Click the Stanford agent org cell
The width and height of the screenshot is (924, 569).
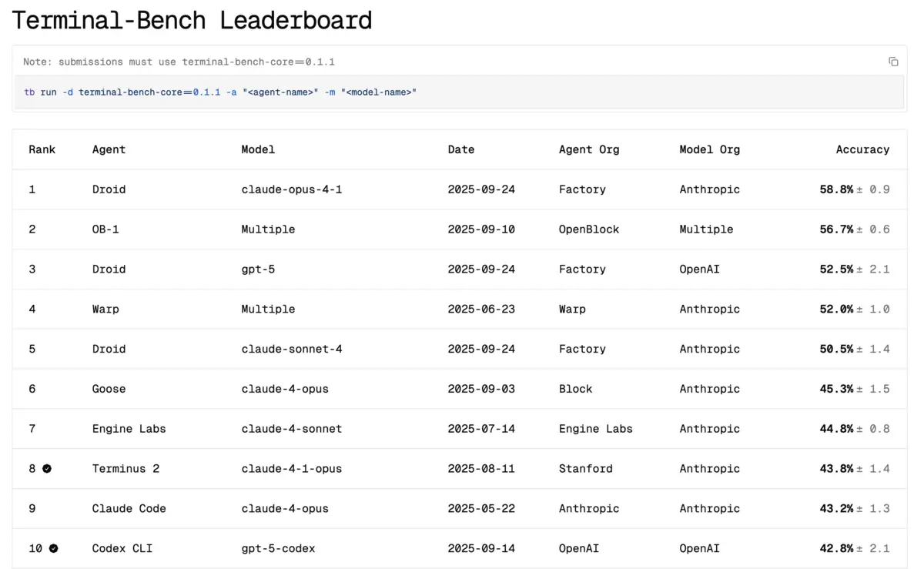(x=585, y=468)
